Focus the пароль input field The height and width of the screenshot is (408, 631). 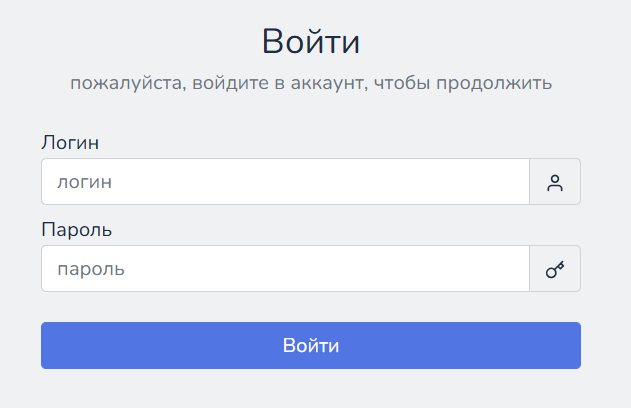pos(285,269)
